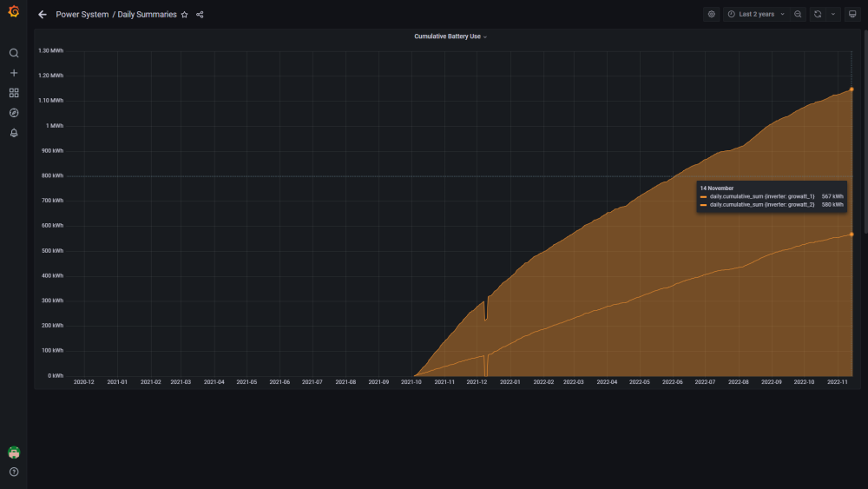
Task: Click growatt_1 series color swatch in tooltip
Action: click(703, 196)
